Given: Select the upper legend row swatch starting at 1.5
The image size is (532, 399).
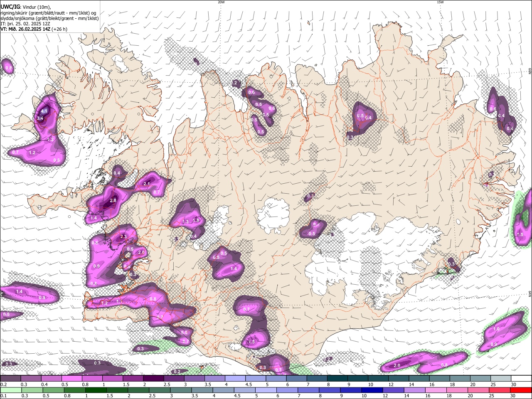Looking at the screenshot, I should pyautogui.click(x=133, y=379).
